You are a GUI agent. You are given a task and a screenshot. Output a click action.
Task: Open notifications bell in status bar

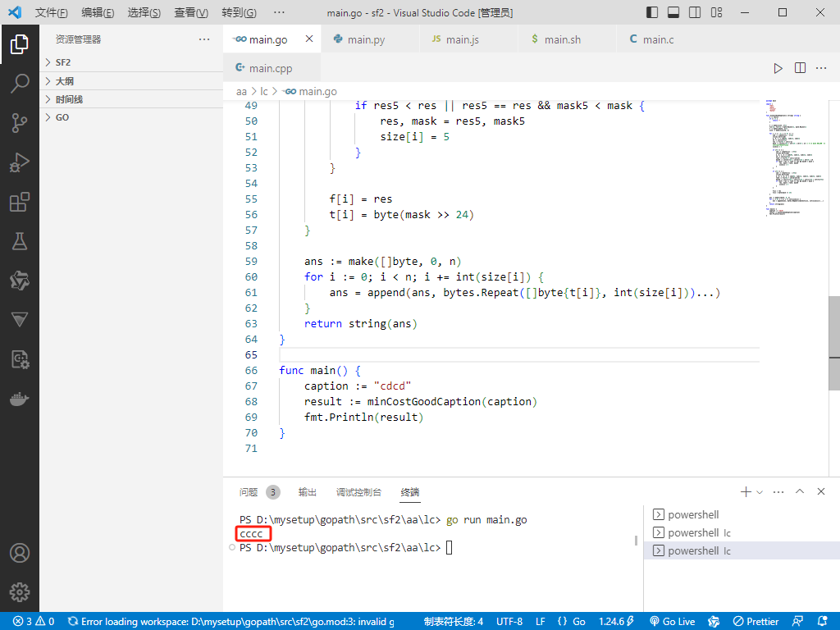[822, 622]
